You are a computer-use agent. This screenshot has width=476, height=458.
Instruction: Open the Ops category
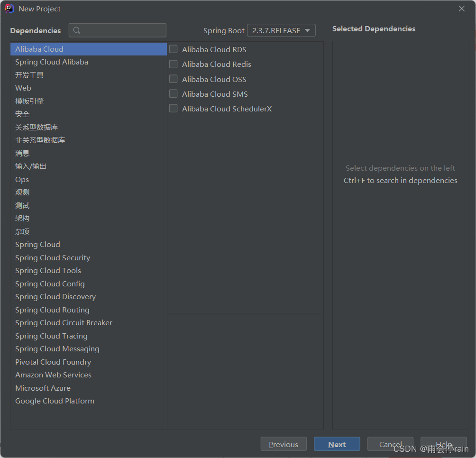coord(88,179)
